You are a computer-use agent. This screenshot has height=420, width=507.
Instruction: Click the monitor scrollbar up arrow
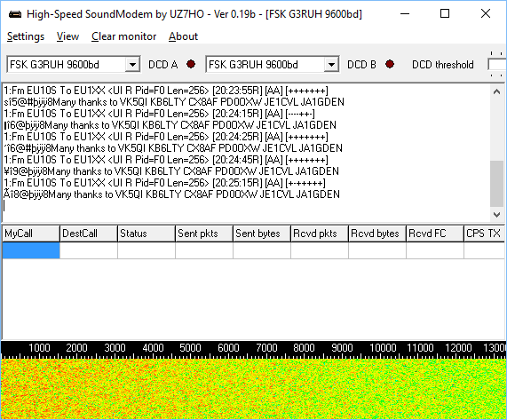pos(496,91)
